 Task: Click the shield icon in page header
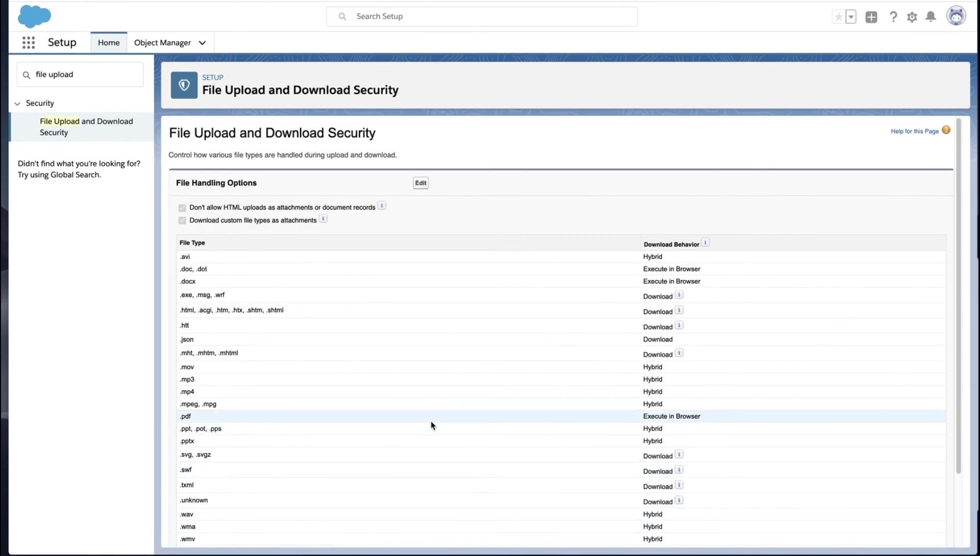coord(184,85)
